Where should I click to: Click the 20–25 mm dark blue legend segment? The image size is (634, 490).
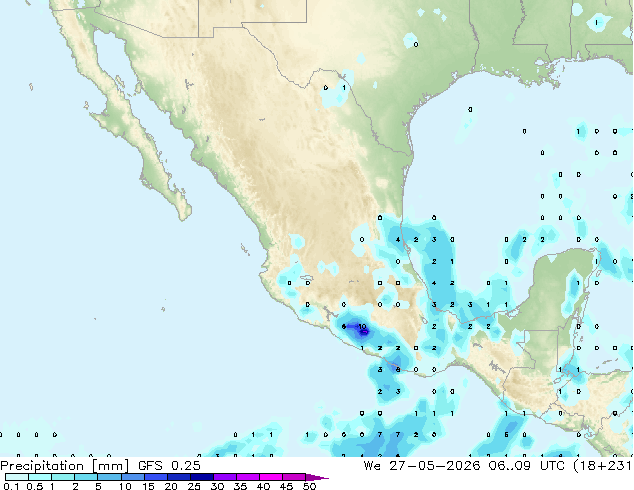[178, 477]
